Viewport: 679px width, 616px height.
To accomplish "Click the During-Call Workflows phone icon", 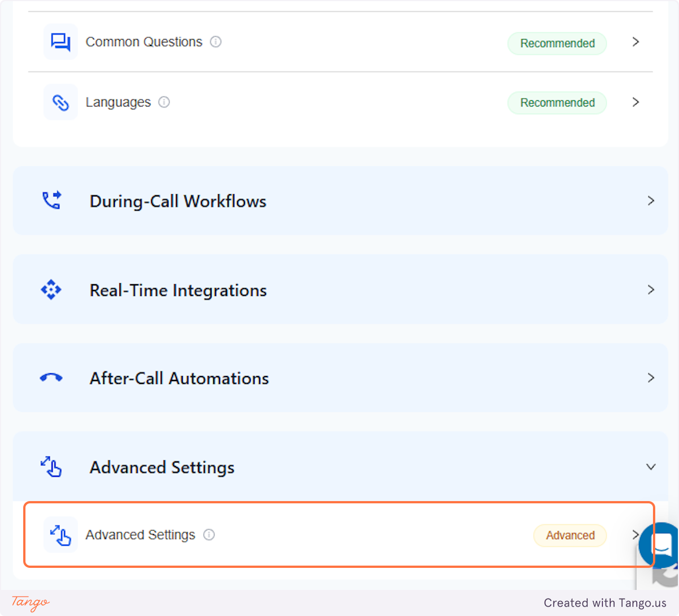I will tap(51, 200).
